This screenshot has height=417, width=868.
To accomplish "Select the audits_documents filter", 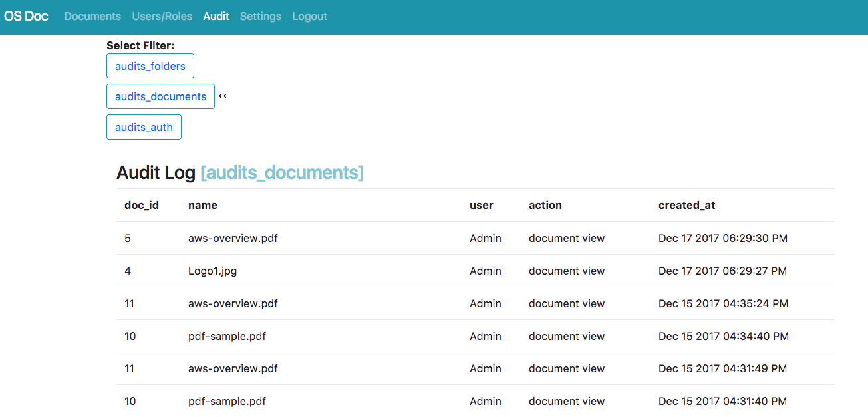I will [x=160, y=96].
